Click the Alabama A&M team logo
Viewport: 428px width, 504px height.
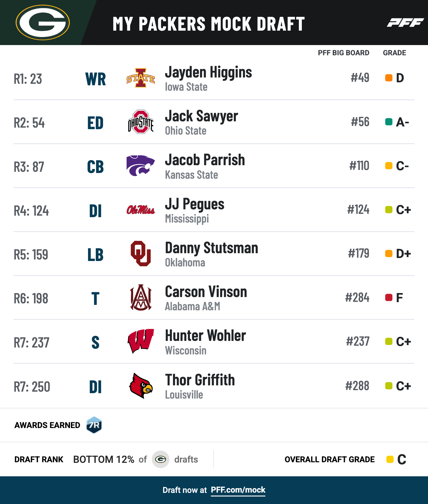[141, 297]
